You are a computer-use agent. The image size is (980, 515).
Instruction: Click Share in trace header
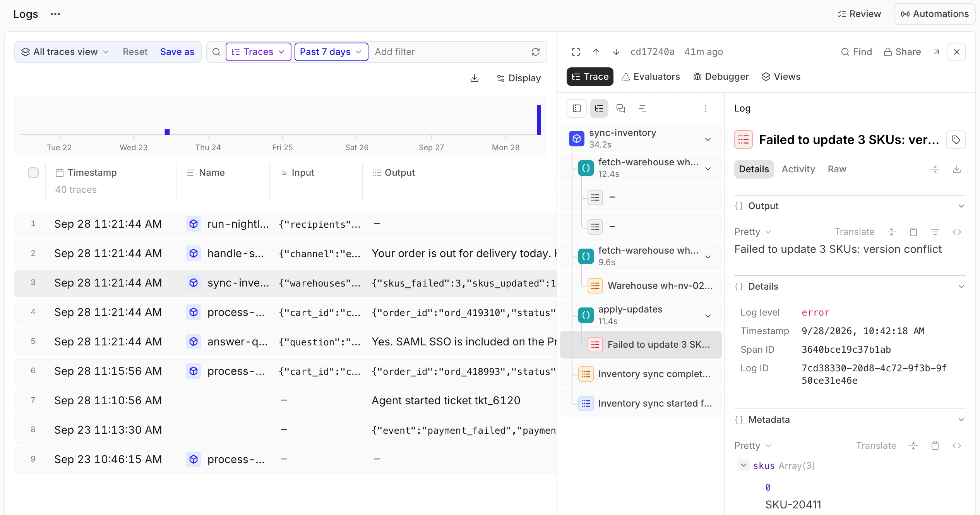[902, 52]
